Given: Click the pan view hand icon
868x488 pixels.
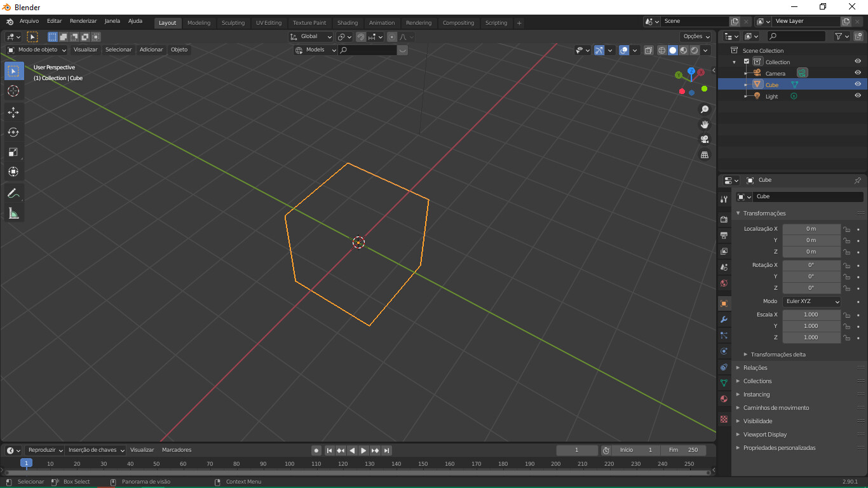Looking at the screenshot, I should point(704,125).
